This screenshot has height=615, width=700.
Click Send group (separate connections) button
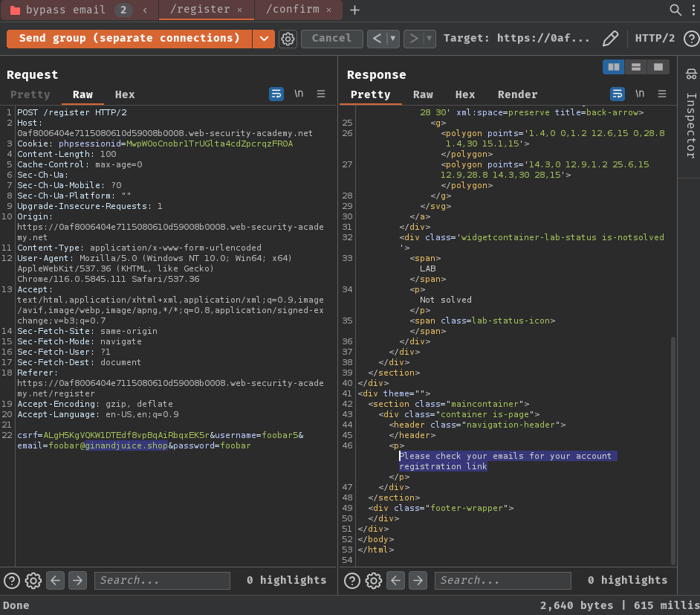[129, 39]
